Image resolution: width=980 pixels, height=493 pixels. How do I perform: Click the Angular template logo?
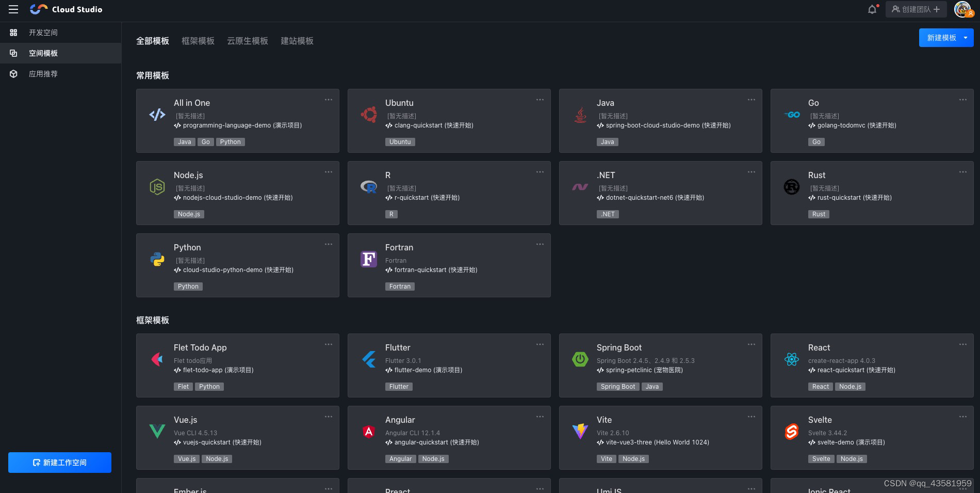point(369,432)
